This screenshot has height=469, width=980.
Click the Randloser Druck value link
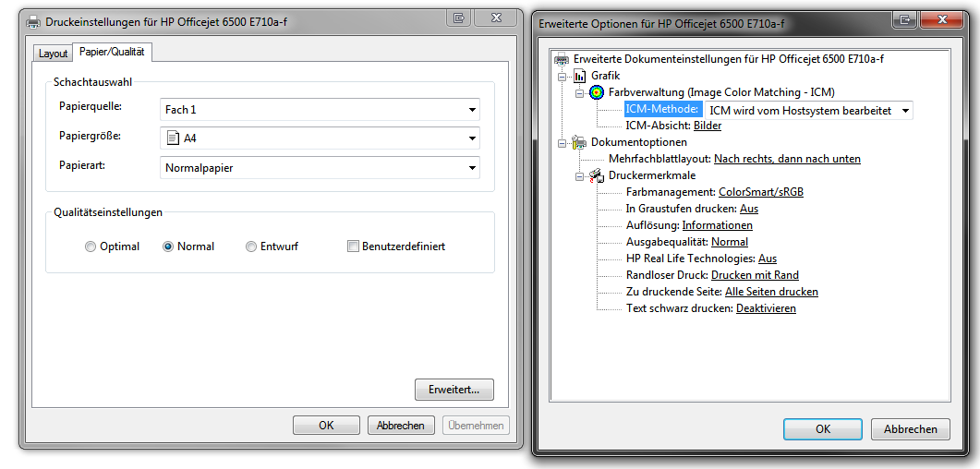coord(755,275)
